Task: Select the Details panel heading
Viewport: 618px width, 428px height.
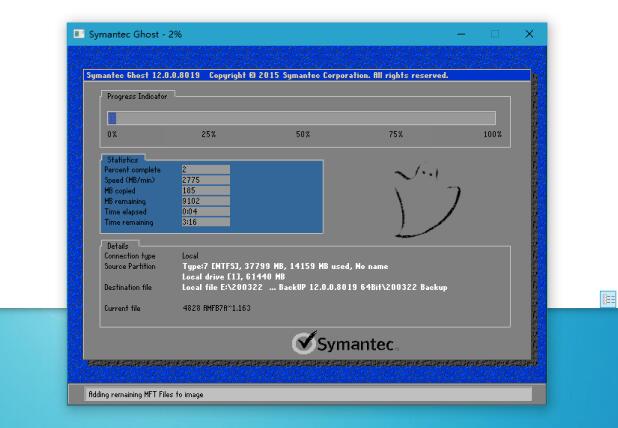Action: [x=117, y=246]
